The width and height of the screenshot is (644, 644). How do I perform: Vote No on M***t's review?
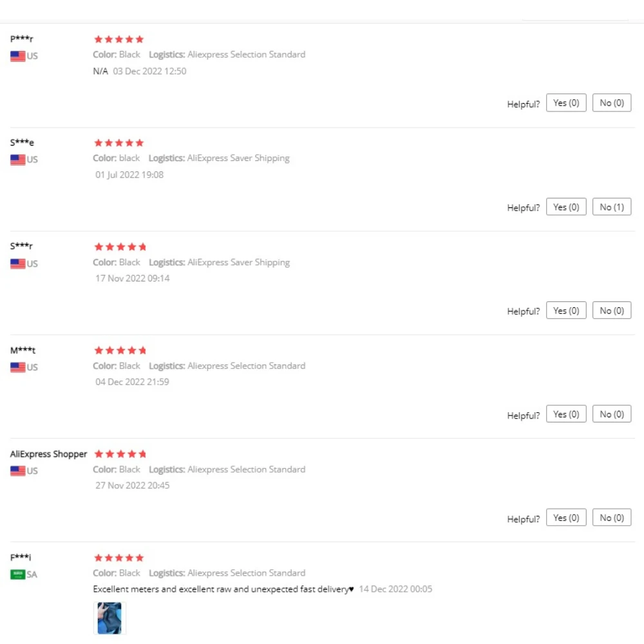pos(612,414)
